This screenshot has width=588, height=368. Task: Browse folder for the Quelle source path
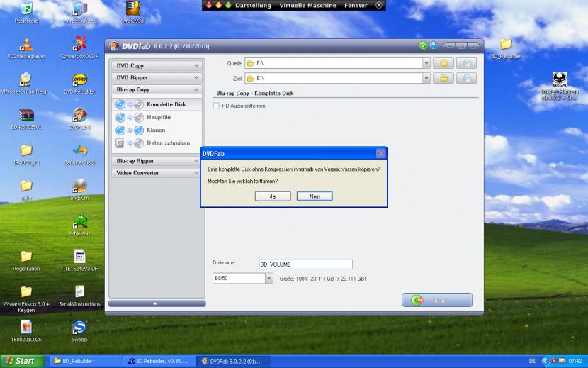point(443,63)
